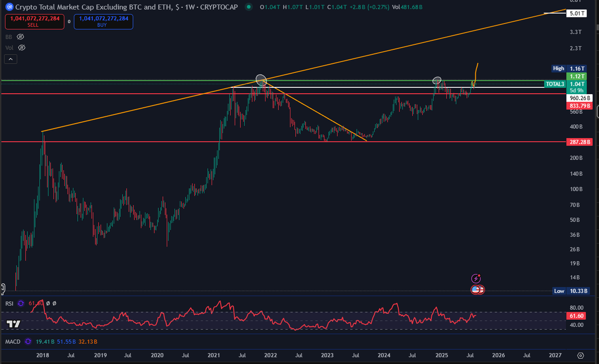Click the RSI 61.60 value label

coord(577,316)
